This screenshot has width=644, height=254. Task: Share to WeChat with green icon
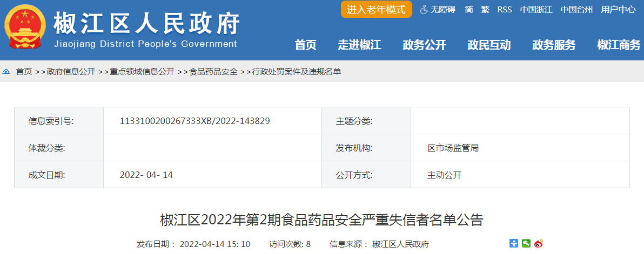tap(526, 243)
